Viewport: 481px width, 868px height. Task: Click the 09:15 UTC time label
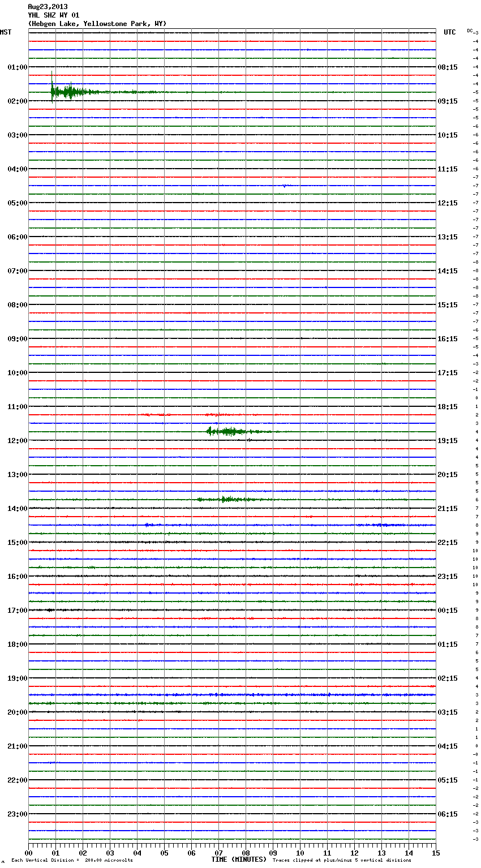(448, 101)
